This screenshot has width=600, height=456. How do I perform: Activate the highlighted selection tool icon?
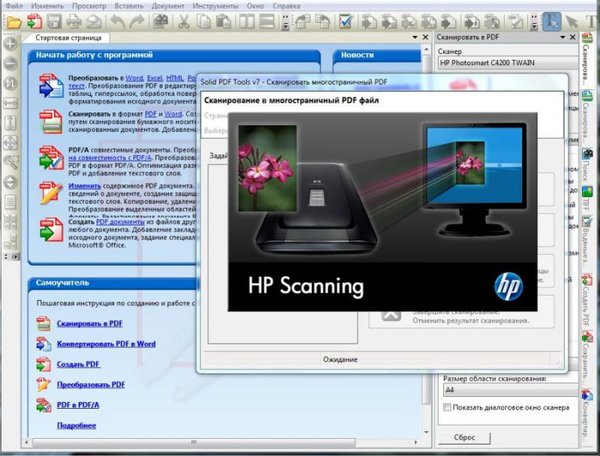552,21
